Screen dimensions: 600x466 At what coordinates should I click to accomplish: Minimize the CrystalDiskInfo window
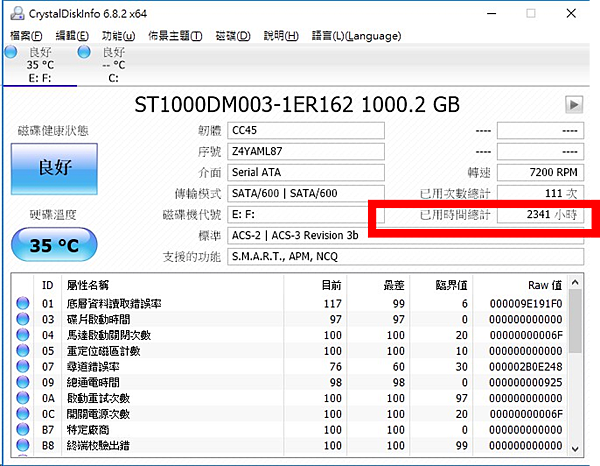pos(492,13)
